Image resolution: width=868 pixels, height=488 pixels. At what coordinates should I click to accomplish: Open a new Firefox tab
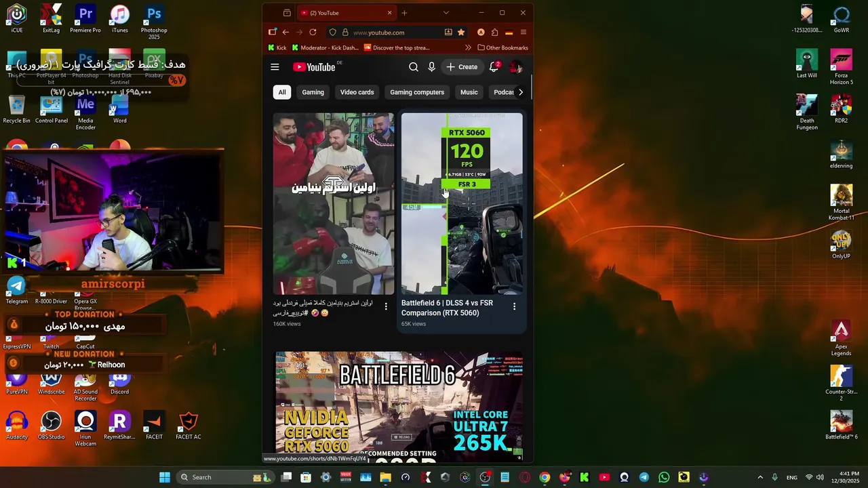tap(404, 13)
